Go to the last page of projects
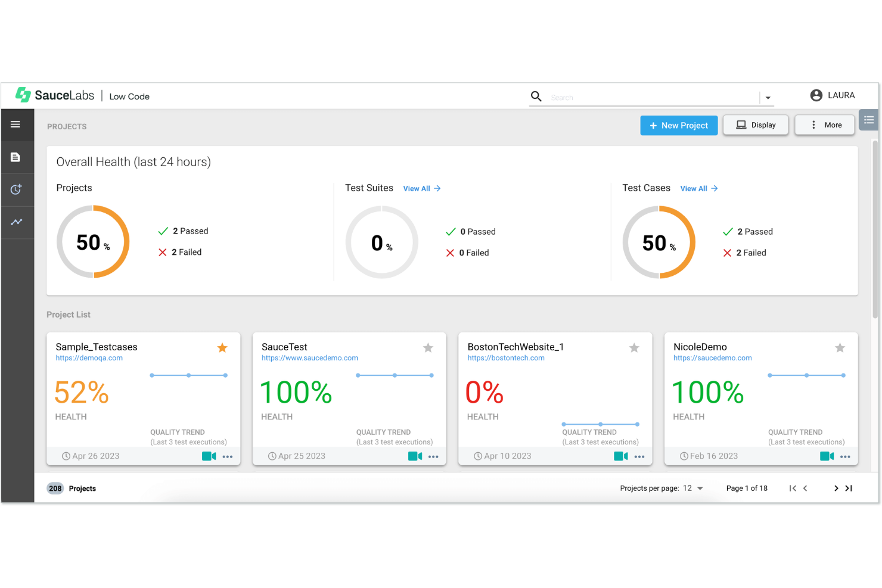Screen dimensions: 882x588 pyautogui.click(x=849, y=488)
